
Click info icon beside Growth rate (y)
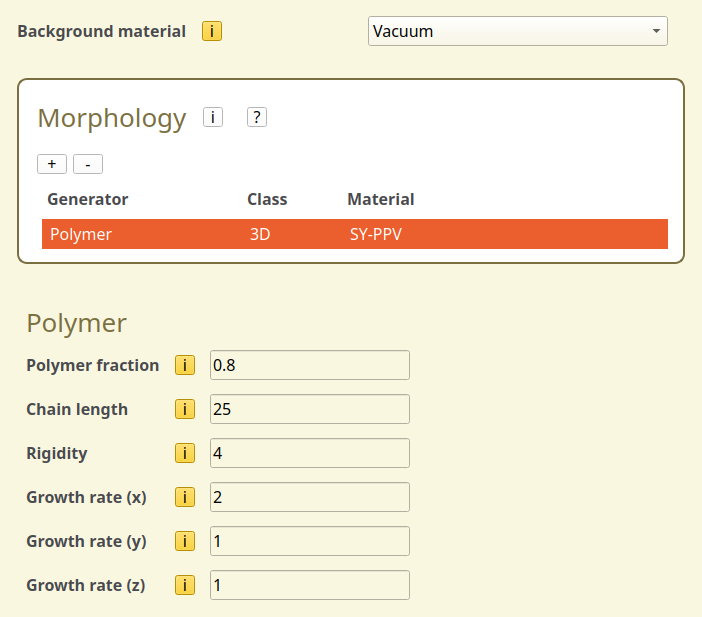pyautogui.click(x=185, y=541)
